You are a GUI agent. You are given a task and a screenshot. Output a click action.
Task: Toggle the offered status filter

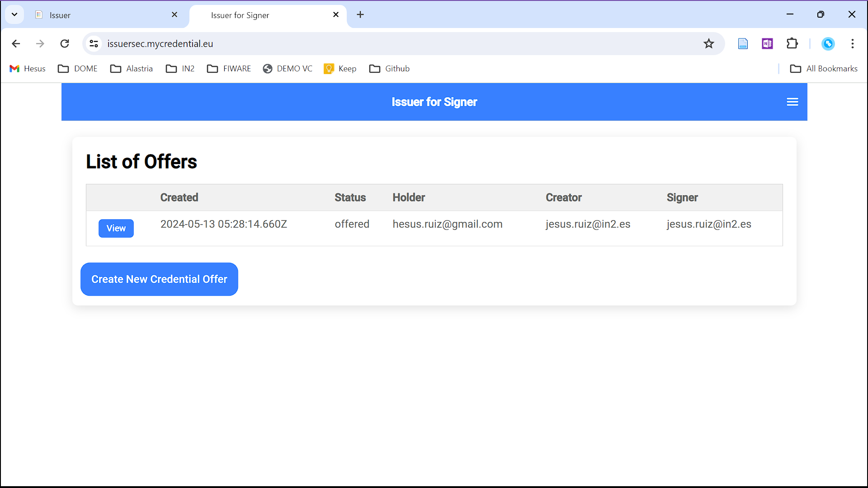(x=352, y=224)
